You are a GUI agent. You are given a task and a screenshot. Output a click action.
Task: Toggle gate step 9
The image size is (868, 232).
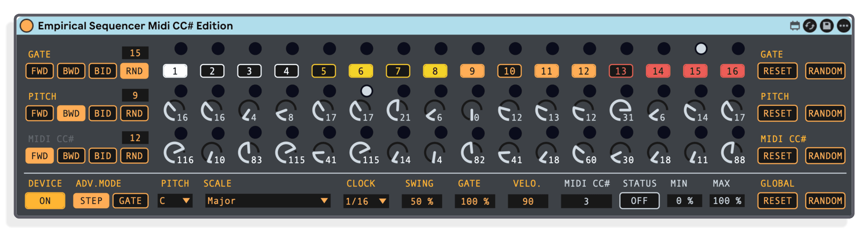pyautogui.click(x=472, y=71)
